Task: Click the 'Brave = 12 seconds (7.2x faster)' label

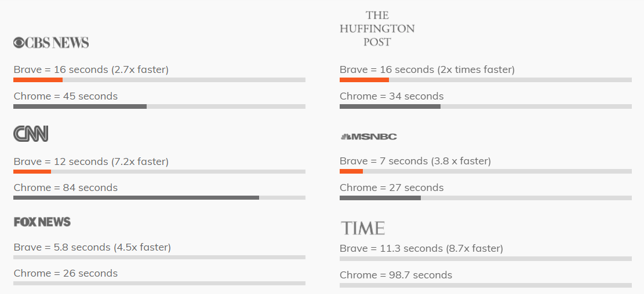Action: coord(91,161)
